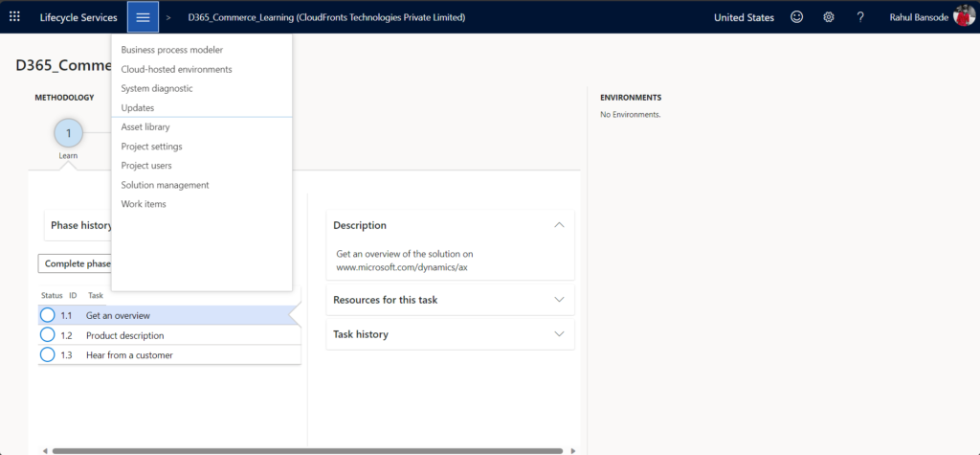Click Rahul Bansode's profile avatar
Viewport: 980px width, 455px height.
point(965,15)
